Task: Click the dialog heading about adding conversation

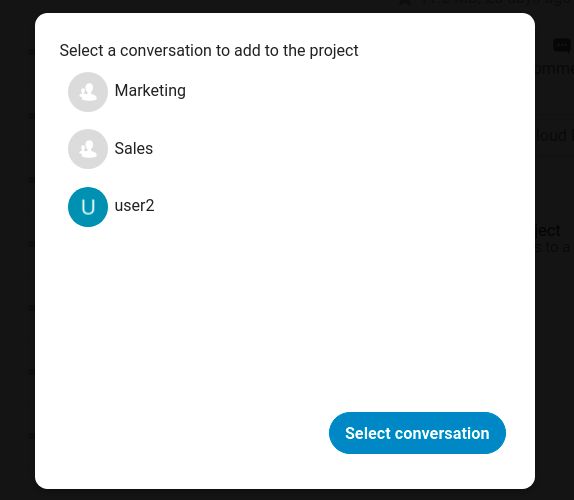Action: [209, 51]
